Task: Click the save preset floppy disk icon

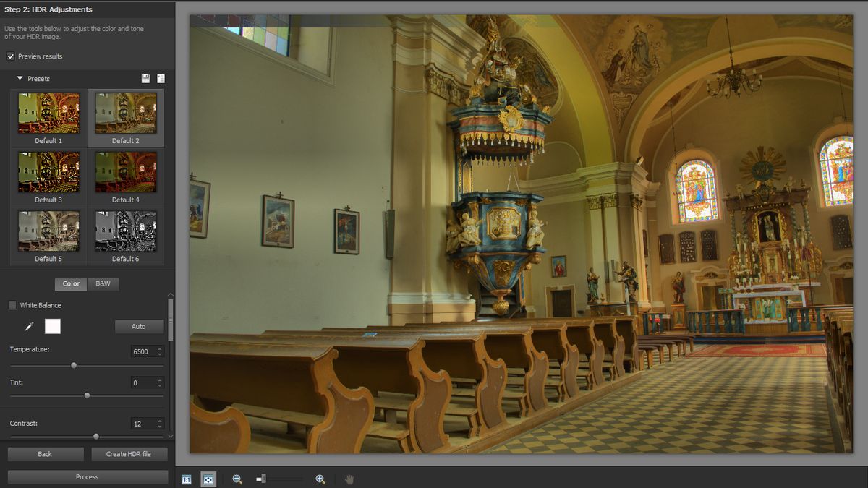Action: click(145, 78)
